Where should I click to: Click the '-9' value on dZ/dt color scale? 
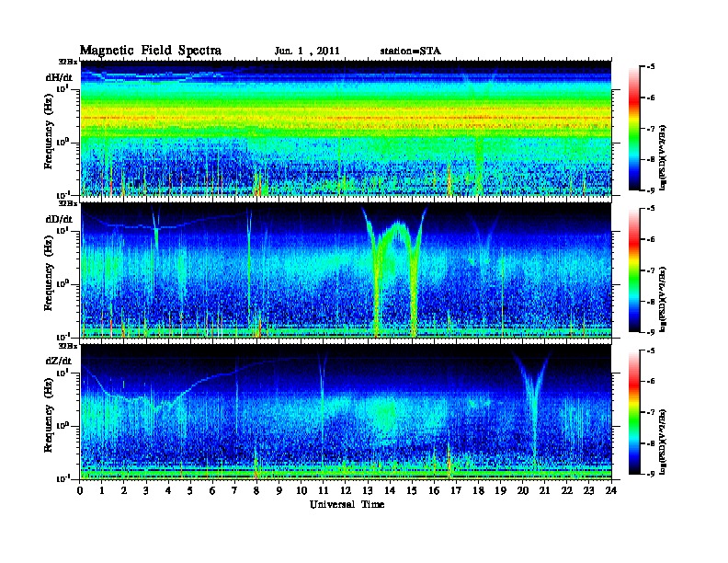651,474
